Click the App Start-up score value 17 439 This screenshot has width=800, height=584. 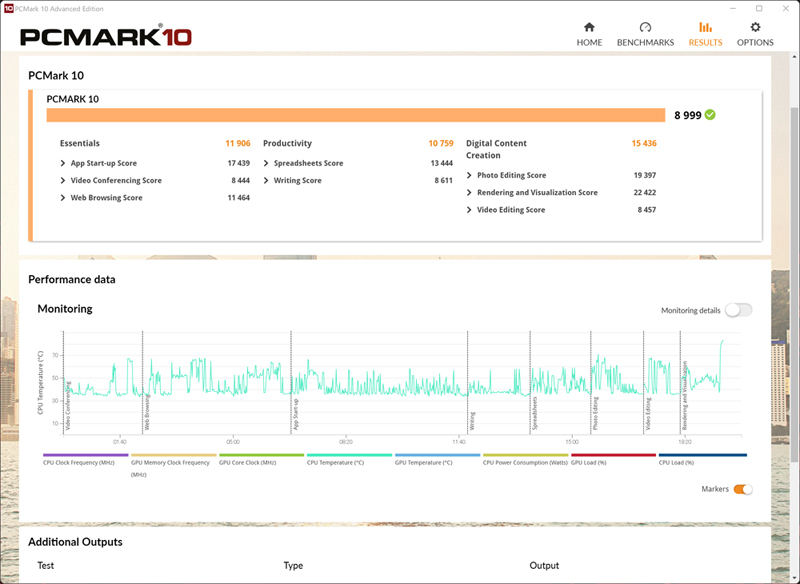click(x=238, y=163)
